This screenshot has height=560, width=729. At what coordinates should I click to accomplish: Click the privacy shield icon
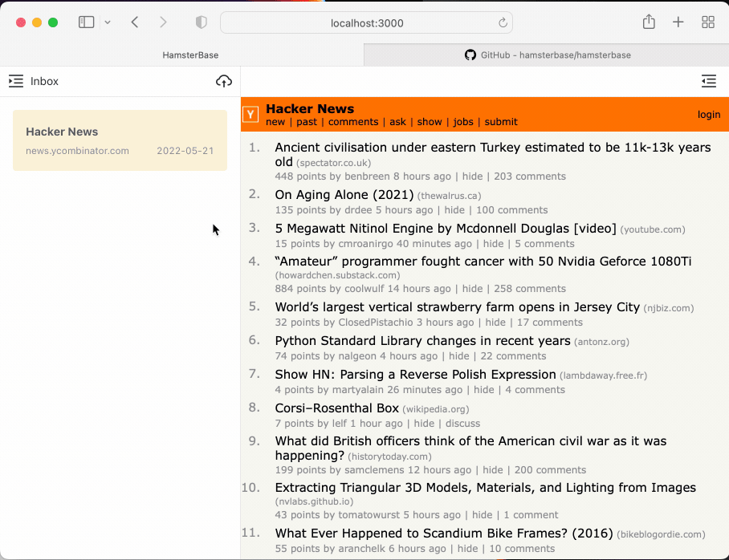[202, 22]
